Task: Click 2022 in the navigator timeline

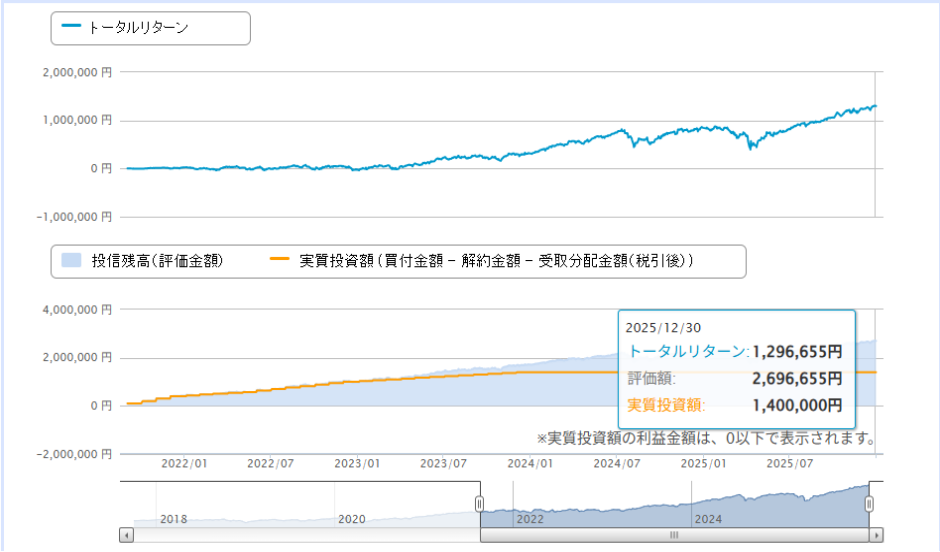Action: (x=529, y=520)
